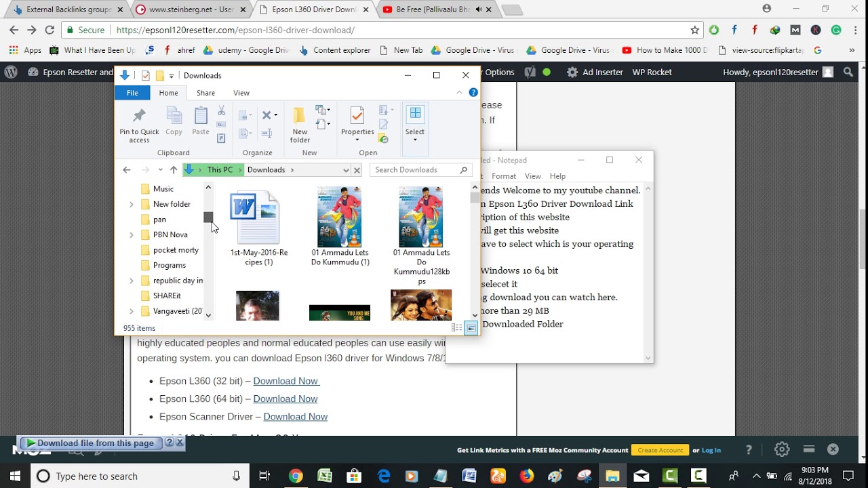The height and width of the screenshot is (488, 868).
Task: Click the History icon in Open group
Action: click(383, 138)
